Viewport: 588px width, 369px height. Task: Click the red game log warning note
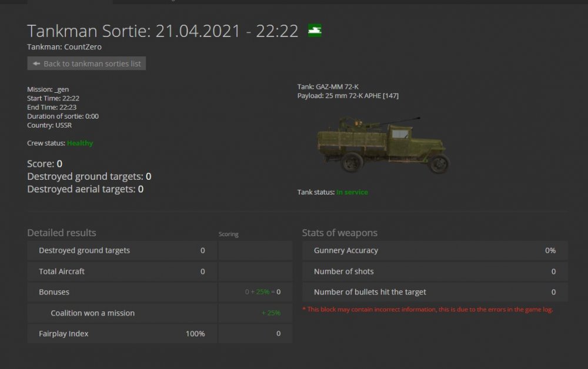click(427, 310)
